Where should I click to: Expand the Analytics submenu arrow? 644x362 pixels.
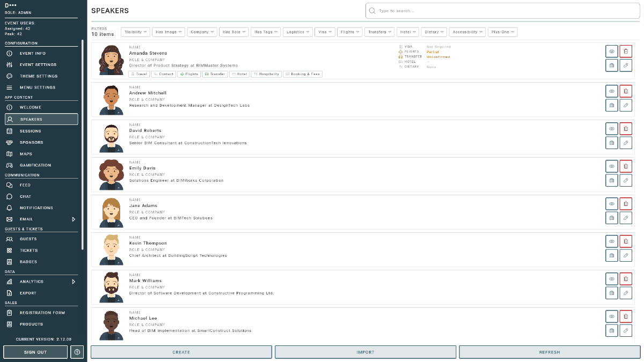click(74, 282)
